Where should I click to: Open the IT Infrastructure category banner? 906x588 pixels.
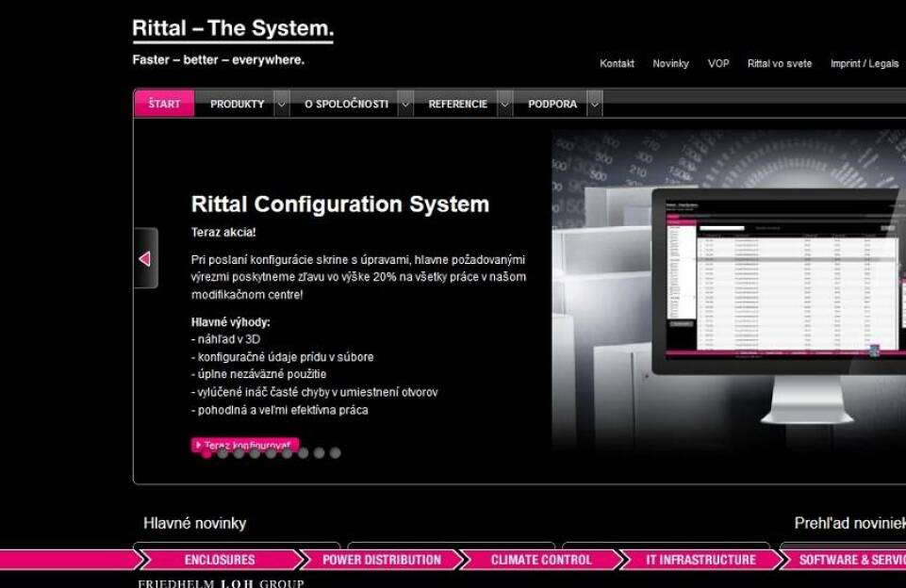coord(700,560)
